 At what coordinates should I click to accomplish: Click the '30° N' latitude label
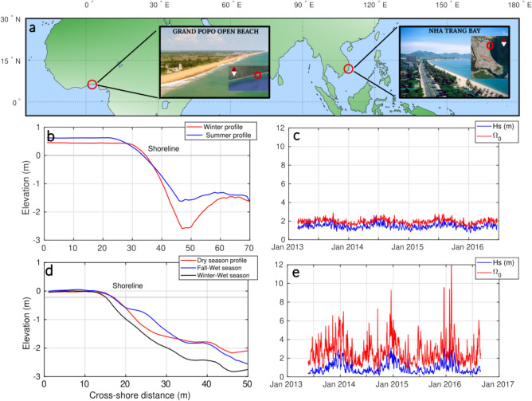[10, 19]
